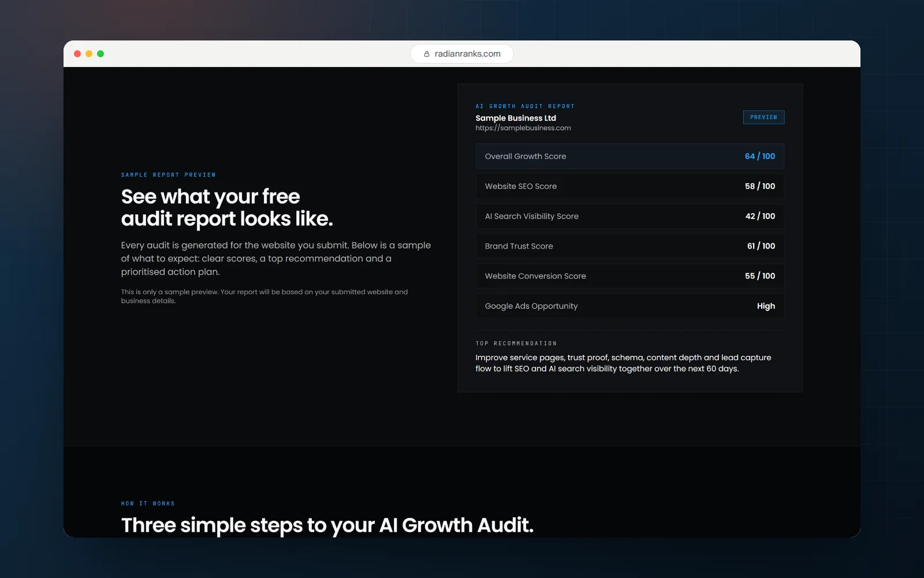Viewport: 924px width, 578px height.
Task: Click the HOW IT WORKS label
Action: pos(148,503)
